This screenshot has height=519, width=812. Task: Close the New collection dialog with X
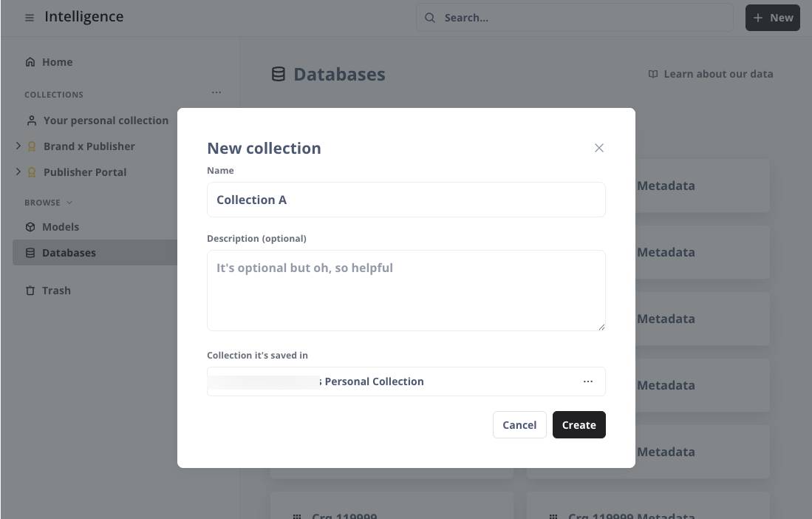coord(599,148)
